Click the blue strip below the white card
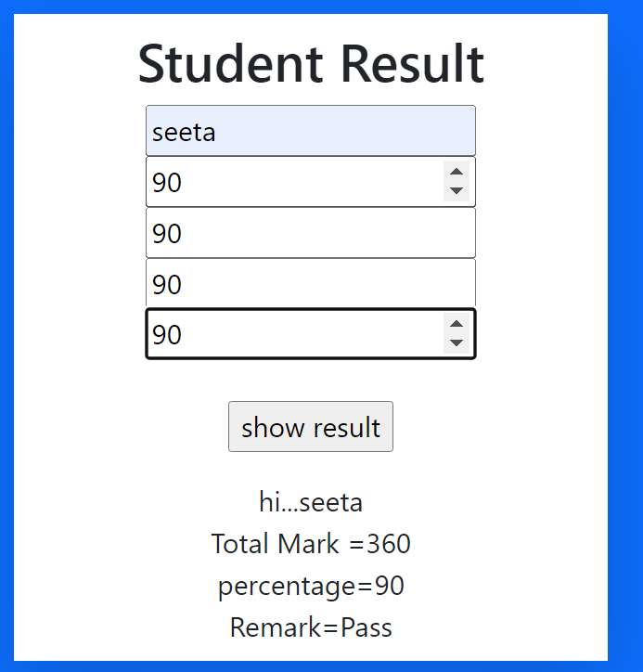The width and height of the screenshot is (643, 672). point(311,666)
